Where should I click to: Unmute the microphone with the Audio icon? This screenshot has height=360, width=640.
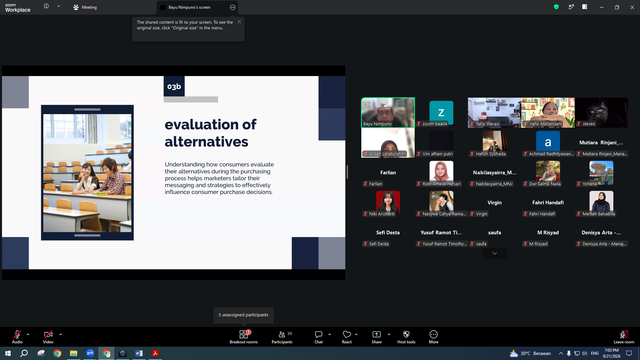pos(17,334)
